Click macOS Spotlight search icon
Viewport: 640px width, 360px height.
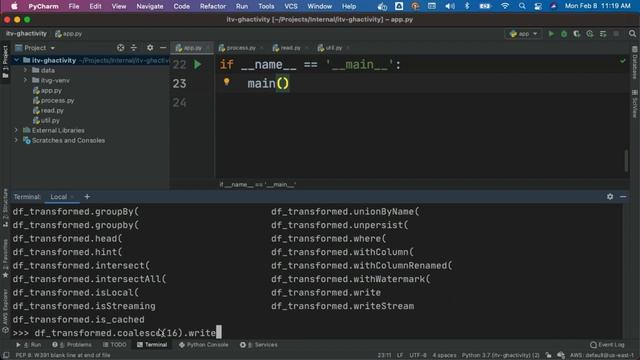522,6
